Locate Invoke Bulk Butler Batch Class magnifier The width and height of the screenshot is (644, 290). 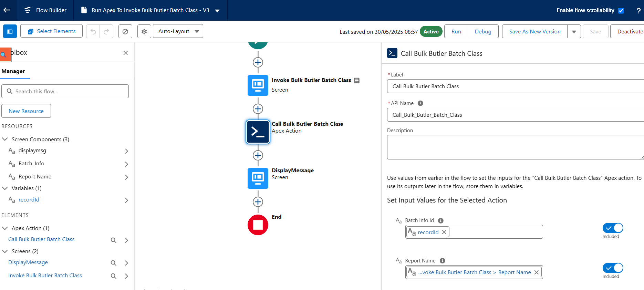click(113, 276)
